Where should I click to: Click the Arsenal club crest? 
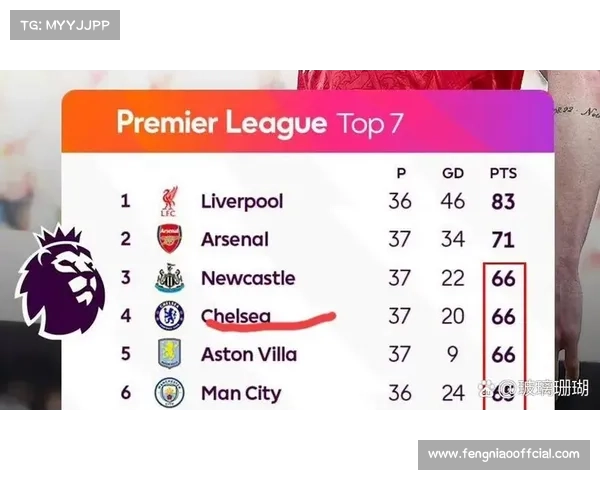click(x=168, y=240)
